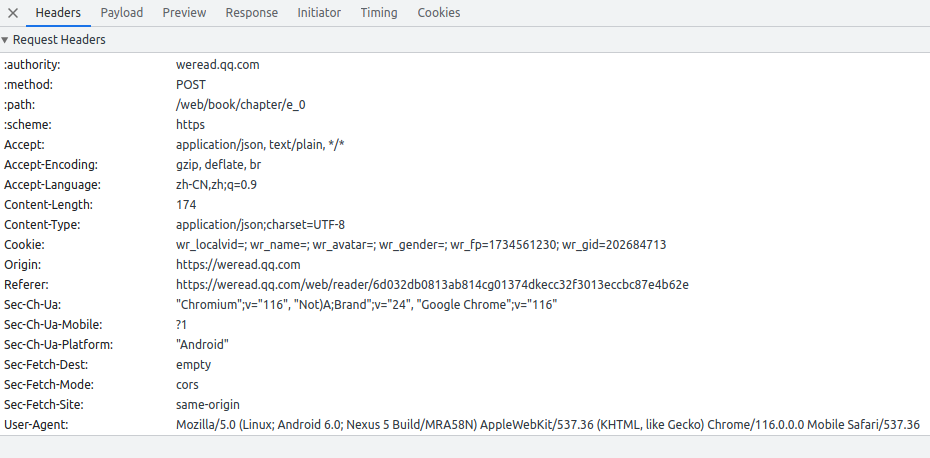Click the Referer web/reader URL value
This screenshot has height=458, width=930.
coord(432,285)
